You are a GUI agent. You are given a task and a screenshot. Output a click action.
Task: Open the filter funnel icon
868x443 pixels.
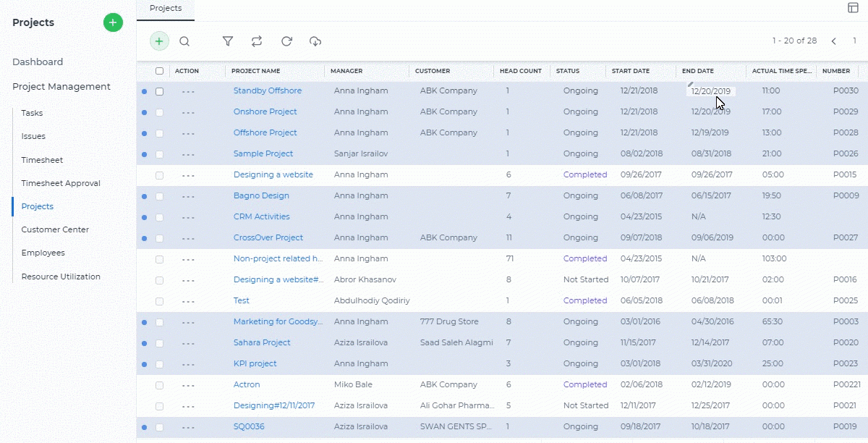click(x=228, y=41)
